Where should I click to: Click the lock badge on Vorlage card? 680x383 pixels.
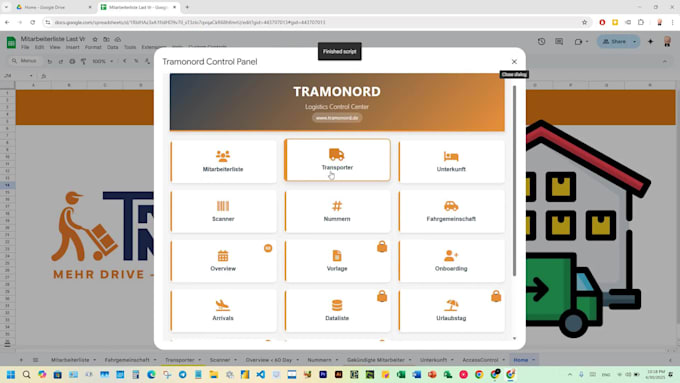pos(382,247)
